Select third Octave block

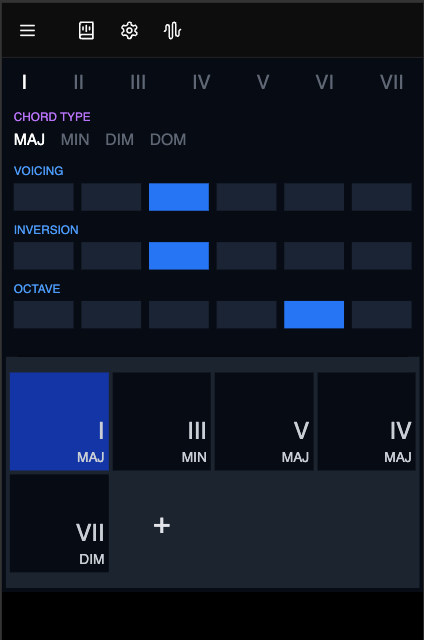[179, 315]
